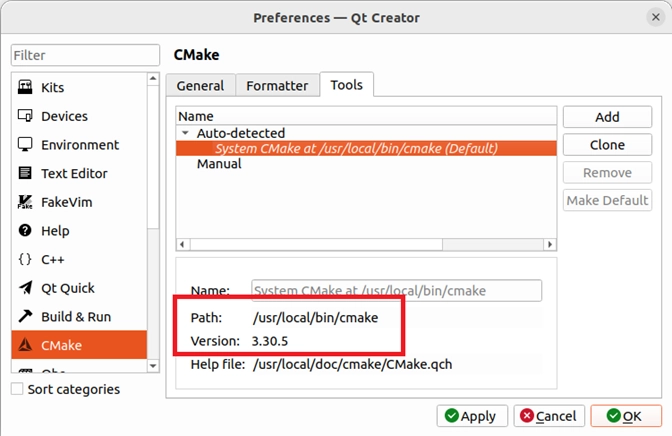Open Build & Run hammer icon
672x436 pixels.
click(26, 317)
